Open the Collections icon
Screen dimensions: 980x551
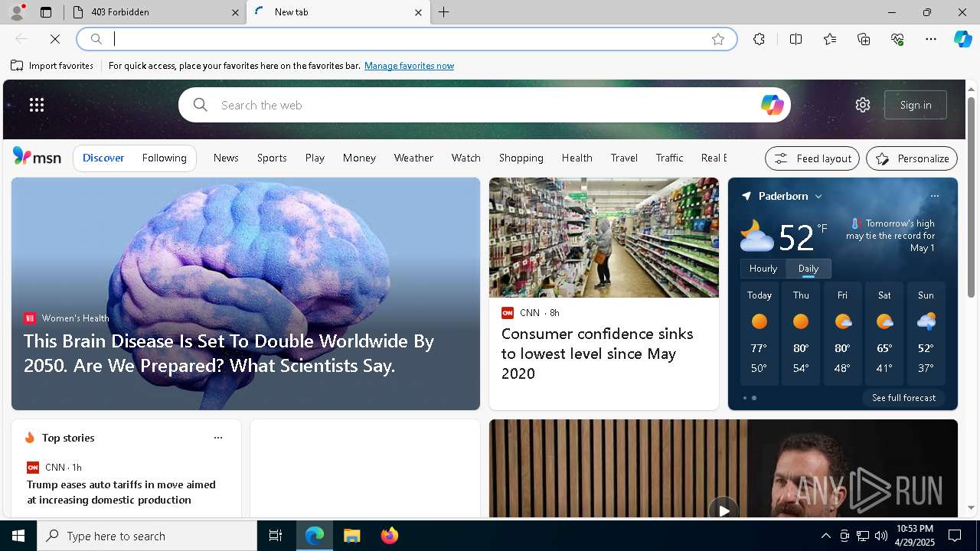864,39
